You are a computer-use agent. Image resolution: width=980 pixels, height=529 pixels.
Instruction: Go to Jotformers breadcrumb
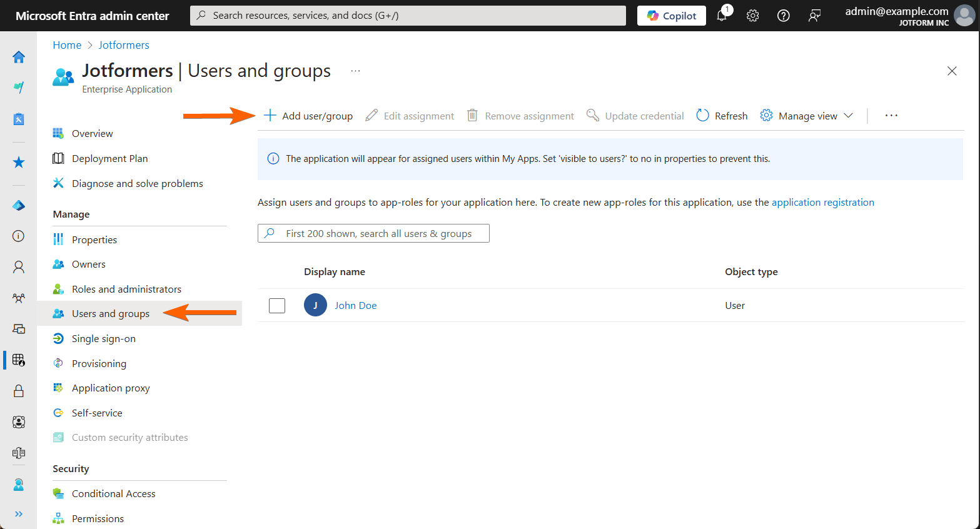[124, 45]
